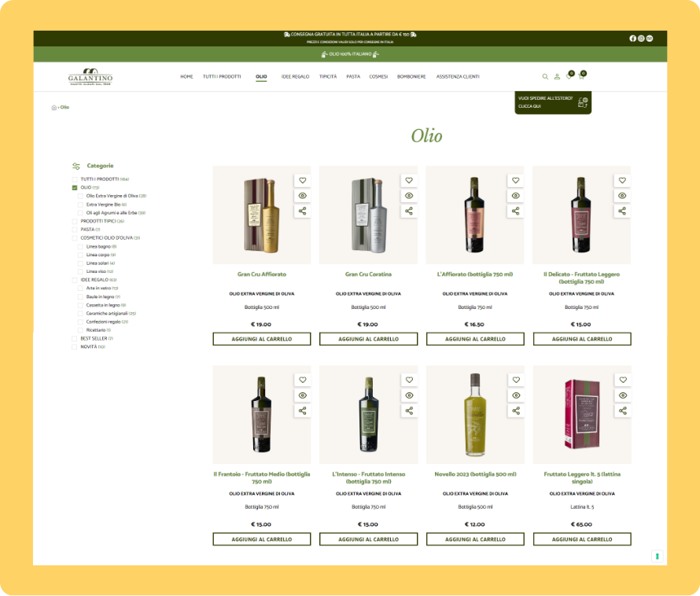The width and height of the screenshot is (700, 596).
Task: Open the Fruttato Leggero tin image
Action: point(582,414)
